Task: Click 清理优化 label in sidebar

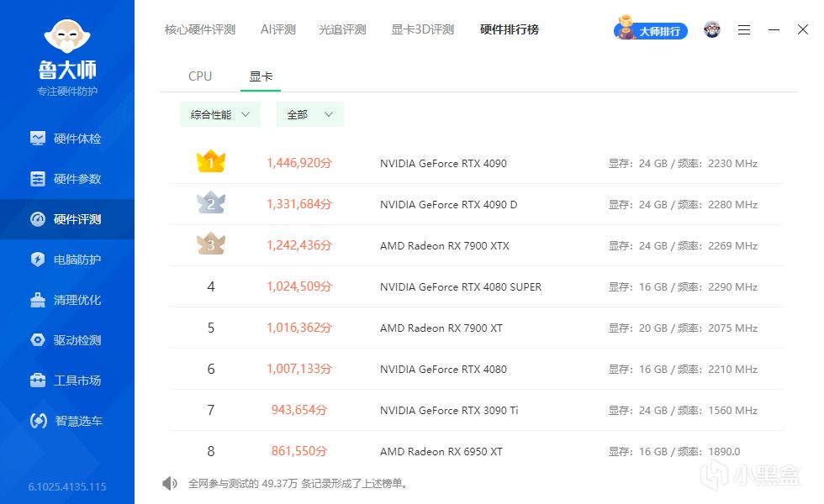Action: coord(77,300)
